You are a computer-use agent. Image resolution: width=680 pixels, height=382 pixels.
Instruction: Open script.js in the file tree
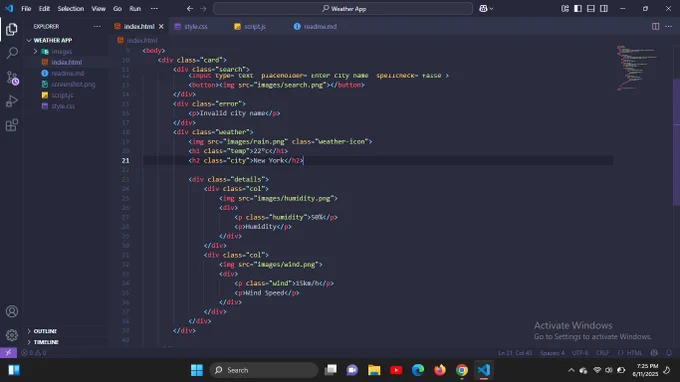pos(62,95)
